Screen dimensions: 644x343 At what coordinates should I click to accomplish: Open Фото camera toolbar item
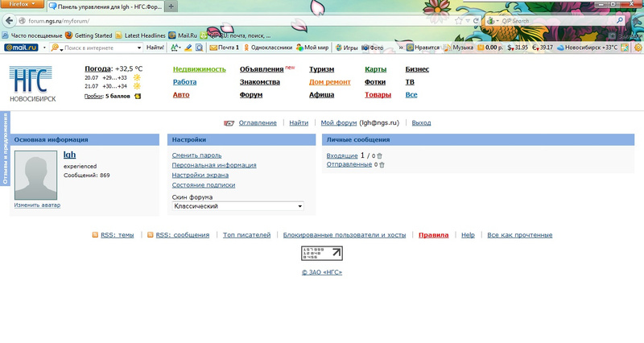373,48
